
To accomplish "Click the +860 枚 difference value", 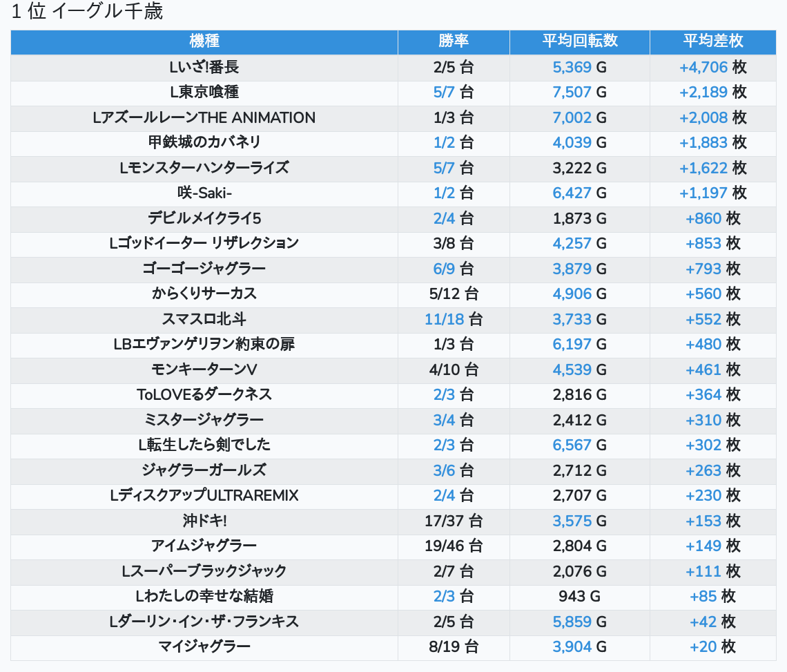I will [x=712, y=218].
